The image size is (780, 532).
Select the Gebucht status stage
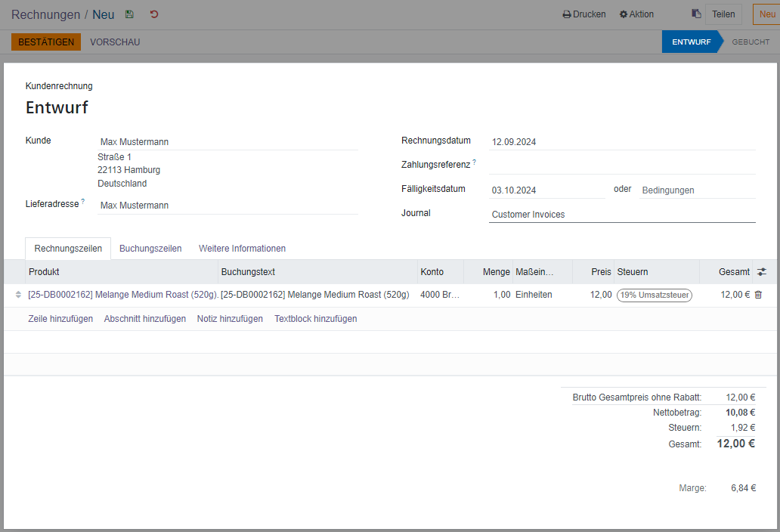click(x=751, y=42)
